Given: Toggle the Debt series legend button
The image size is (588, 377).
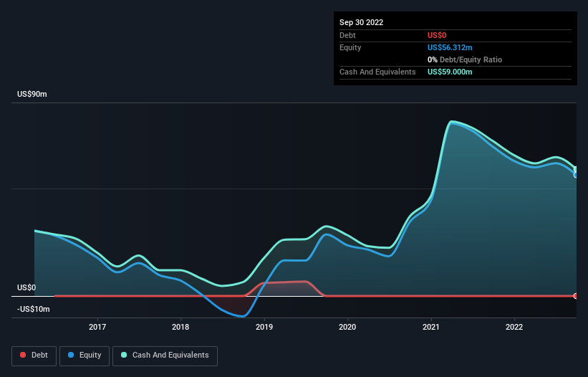Looking at the screenshot, I should 34,355.
